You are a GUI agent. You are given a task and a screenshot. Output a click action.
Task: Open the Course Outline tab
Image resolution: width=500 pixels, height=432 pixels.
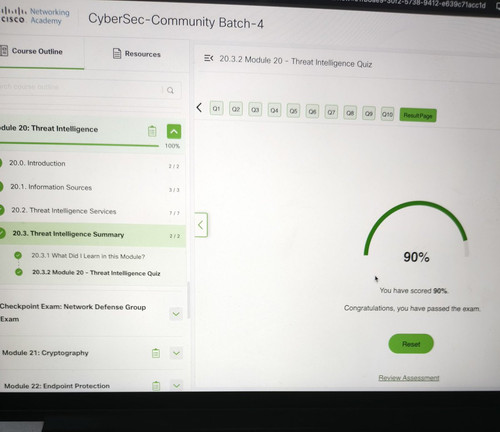point(42,52)
